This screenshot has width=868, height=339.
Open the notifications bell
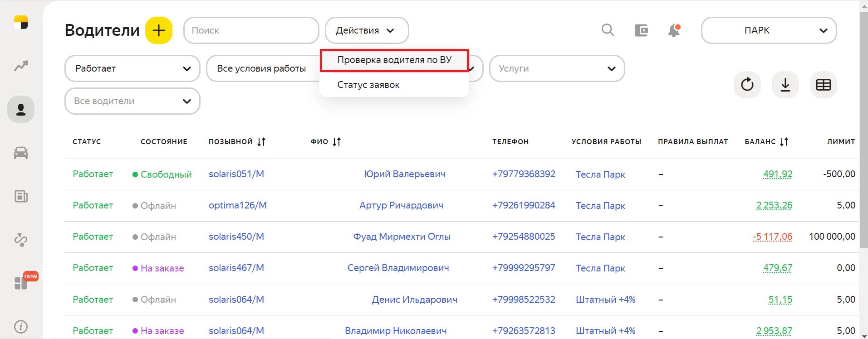674,30
